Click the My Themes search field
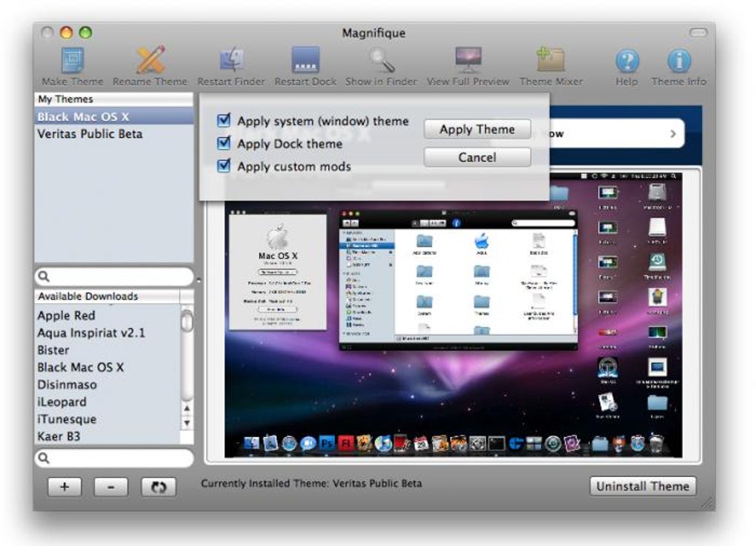Image resolution: width=756 pixels, height=546 pixels. point(114,276)
